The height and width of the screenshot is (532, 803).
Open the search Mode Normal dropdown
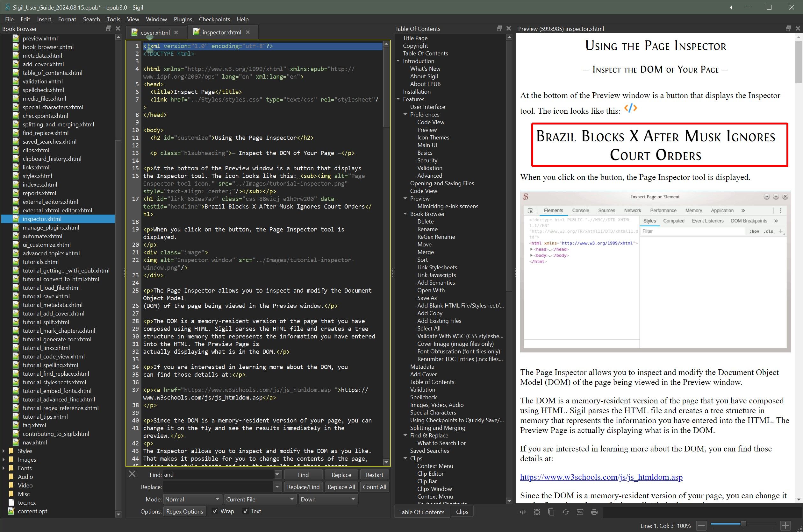pos(192,500)
